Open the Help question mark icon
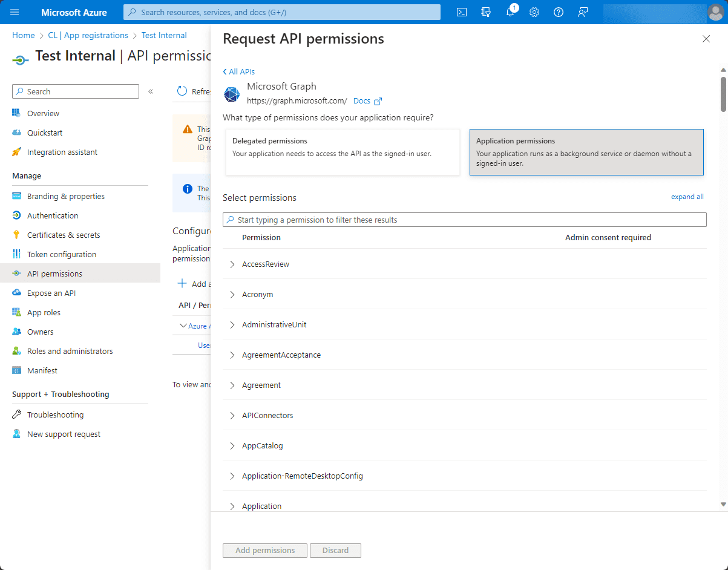The height and width of the screenshot is (570, 728). [559, 12]
